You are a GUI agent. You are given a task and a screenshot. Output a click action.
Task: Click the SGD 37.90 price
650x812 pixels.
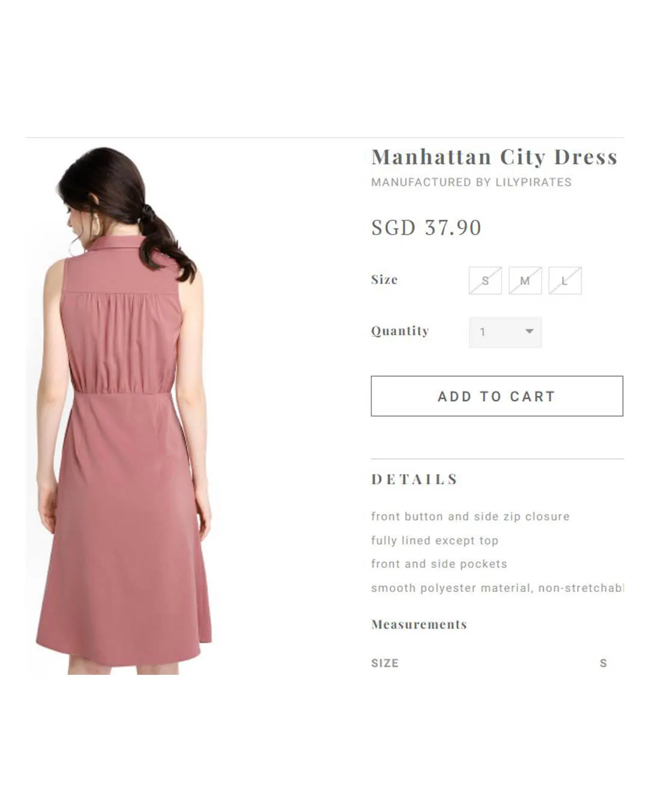tap(426, 227)
